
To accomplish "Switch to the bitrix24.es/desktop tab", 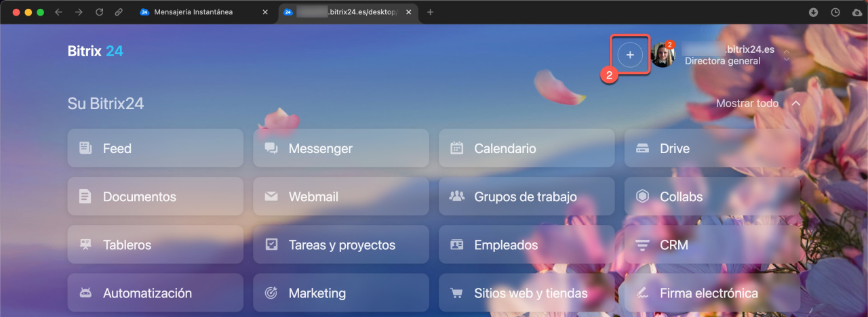I will pyautogui.click(x=347, y=12).
